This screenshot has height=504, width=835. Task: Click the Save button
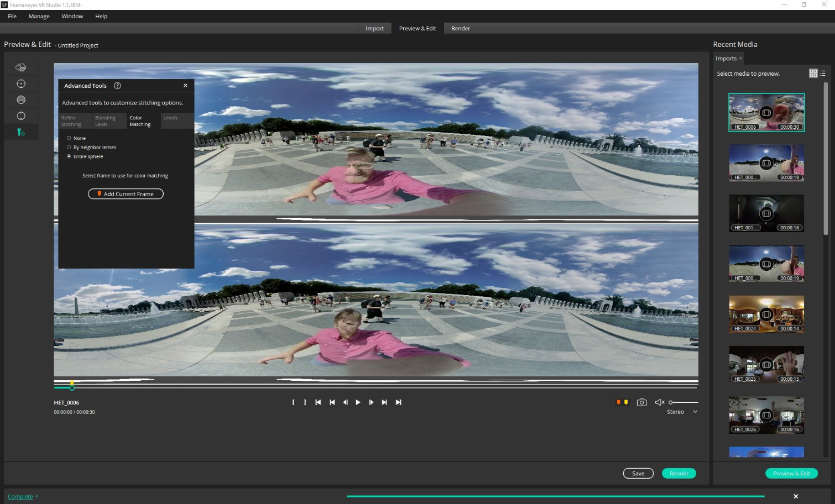click(638, 474)
